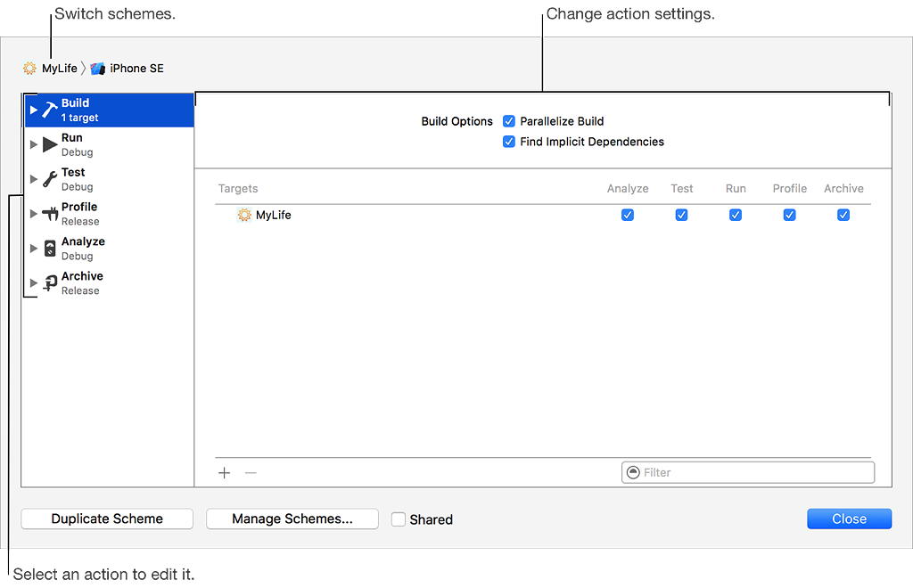The width and height of the screenshot is (913, 588).
Task: Uncheck Profile for MyLife target
Action: (789, 215)
